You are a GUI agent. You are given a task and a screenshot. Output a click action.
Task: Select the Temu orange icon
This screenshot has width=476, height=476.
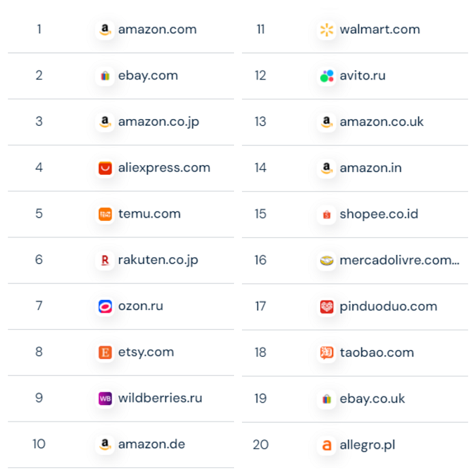[105, 214]
